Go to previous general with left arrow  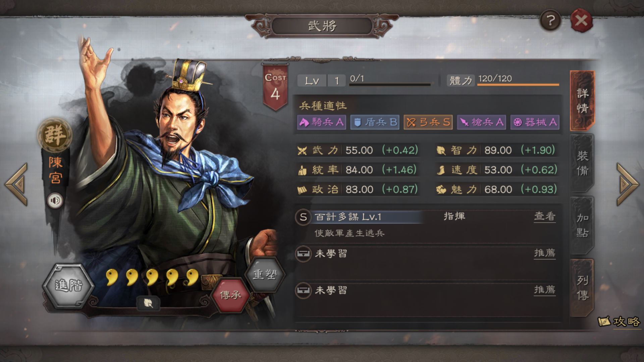[x=16, y=184]
